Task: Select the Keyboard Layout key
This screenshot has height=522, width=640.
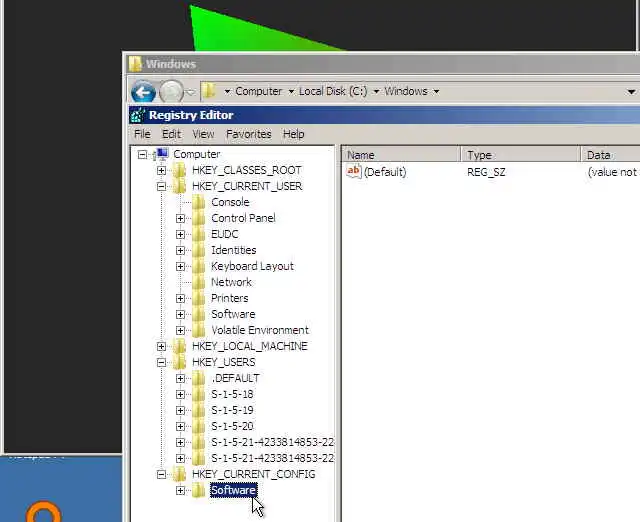Action: [252, 266]
